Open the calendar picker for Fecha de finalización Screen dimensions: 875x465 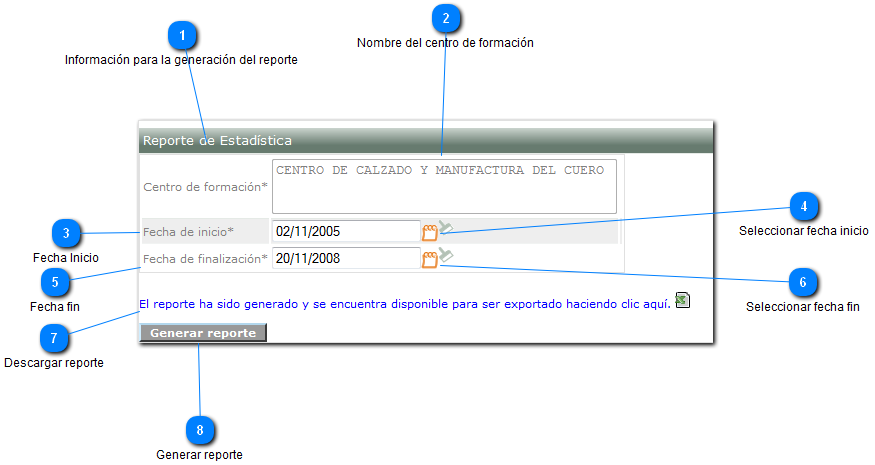click(430, 260)
